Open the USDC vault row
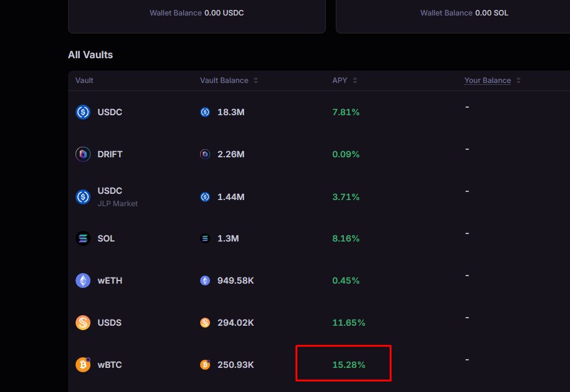This screenshot has height=392, width=570. [110, 112]
